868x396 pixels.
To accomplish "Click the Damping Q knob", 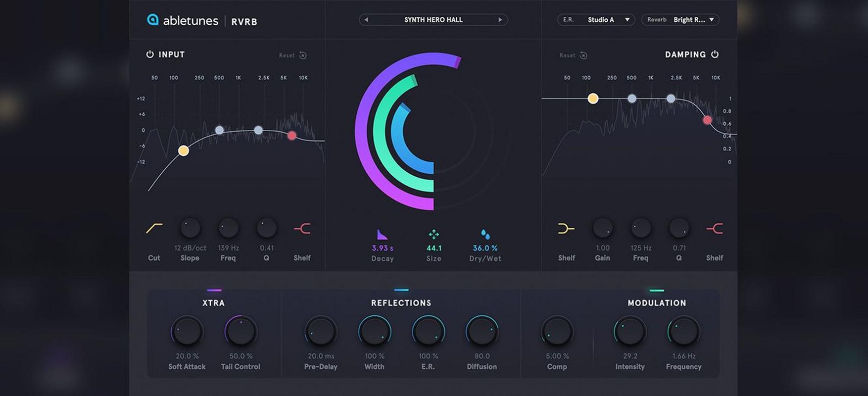I will 679,228.
